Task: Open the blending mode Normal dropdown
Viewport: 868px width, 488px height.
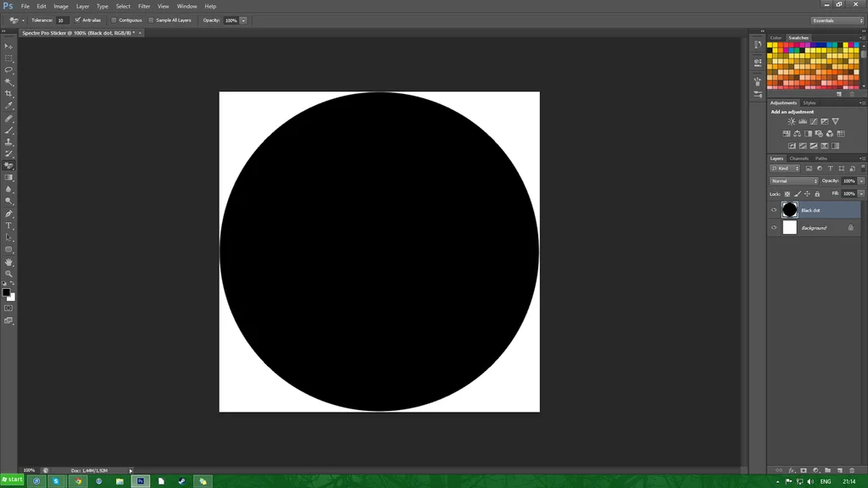Action: pos(793,181)
